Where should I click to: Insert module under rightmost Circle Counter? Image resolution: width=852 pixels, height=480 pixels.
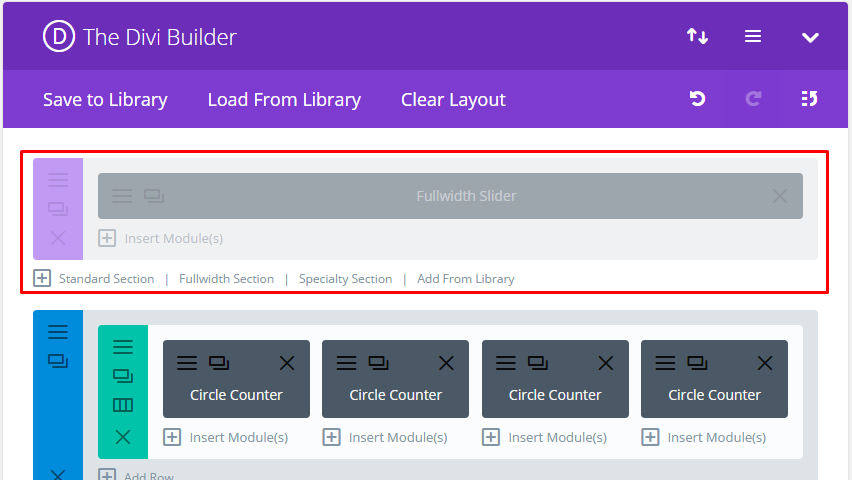coord(704,437)
